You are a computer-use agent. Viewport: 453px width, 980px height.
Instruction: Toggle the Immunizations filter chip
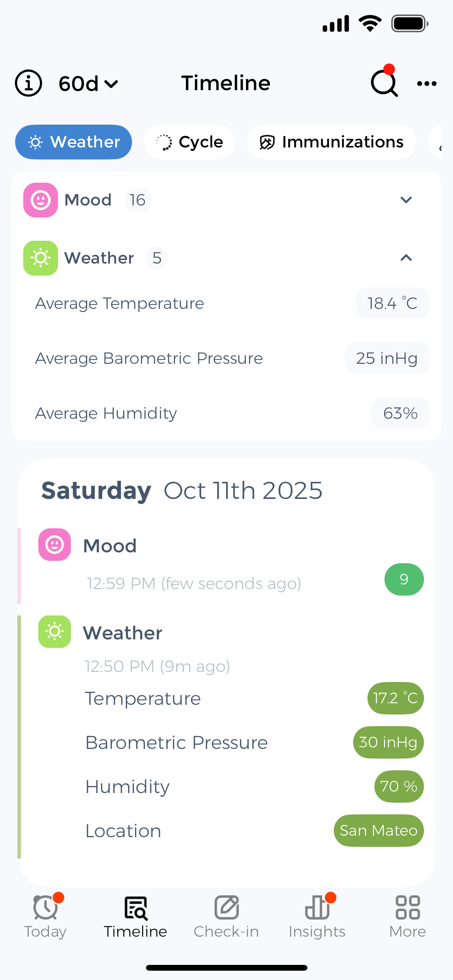[x=331, y=142]
